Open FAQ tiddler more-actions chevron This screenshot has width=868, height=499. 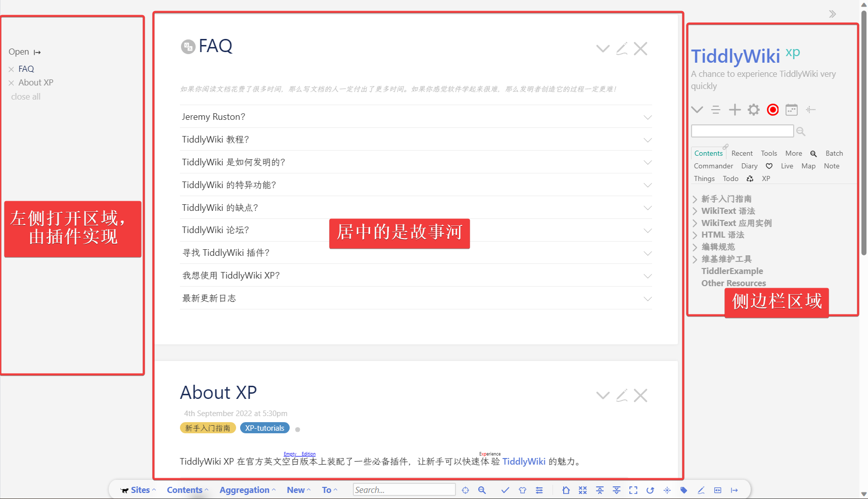tap(603, 49)
